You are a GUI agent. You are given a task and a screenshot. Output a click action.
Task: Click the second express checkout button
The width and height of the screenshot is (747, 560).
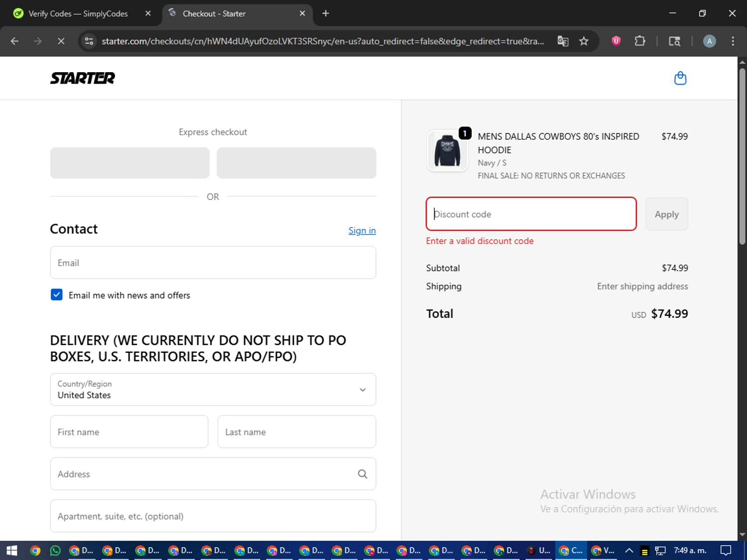(x=296, y=163)
